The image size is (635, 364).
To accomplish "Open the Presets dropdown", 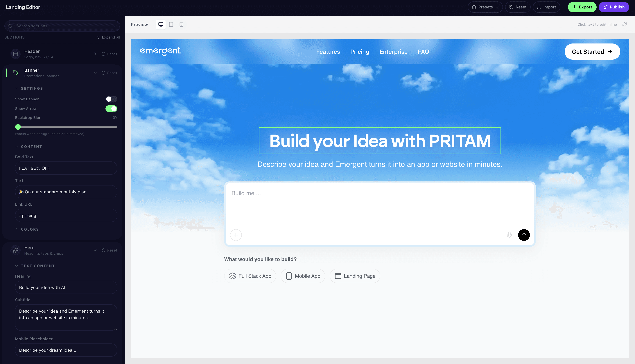I will click(485, 7).
